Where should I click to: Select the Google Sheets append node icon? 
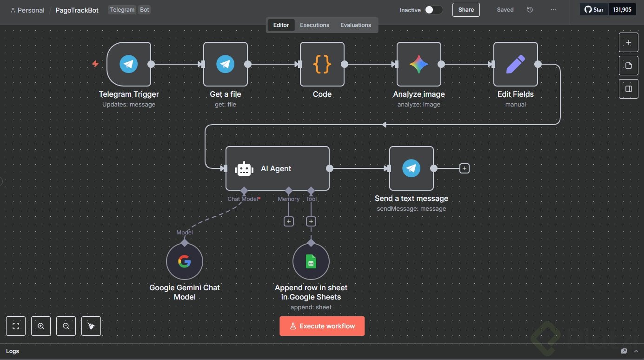tap(311, 261)
